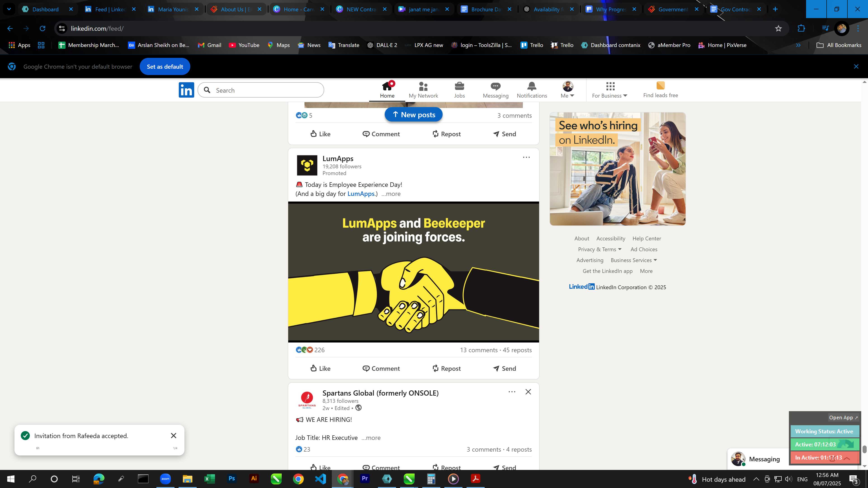The image size is (868, 488).
Task: Expand the hidden bookmarks chevron
Action: (798, 45)
